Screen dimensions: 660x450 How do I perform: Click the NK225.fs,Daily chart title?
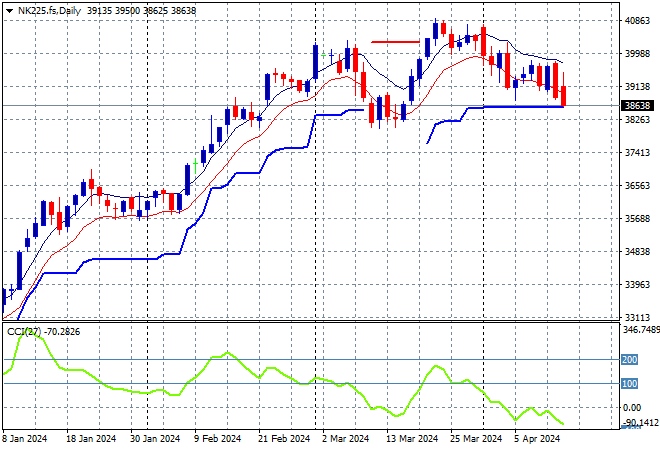(x=50, y=9)
